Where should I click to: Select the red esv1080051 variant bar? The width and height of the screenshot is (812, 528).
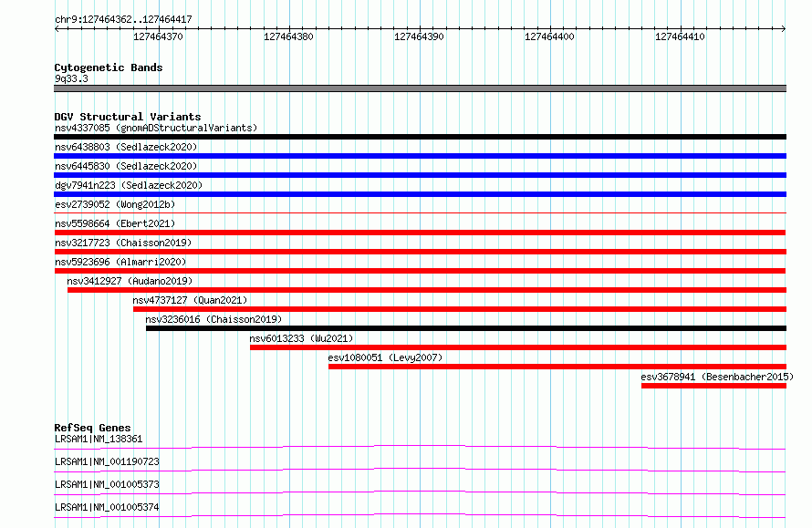click(x=557, y=367)
